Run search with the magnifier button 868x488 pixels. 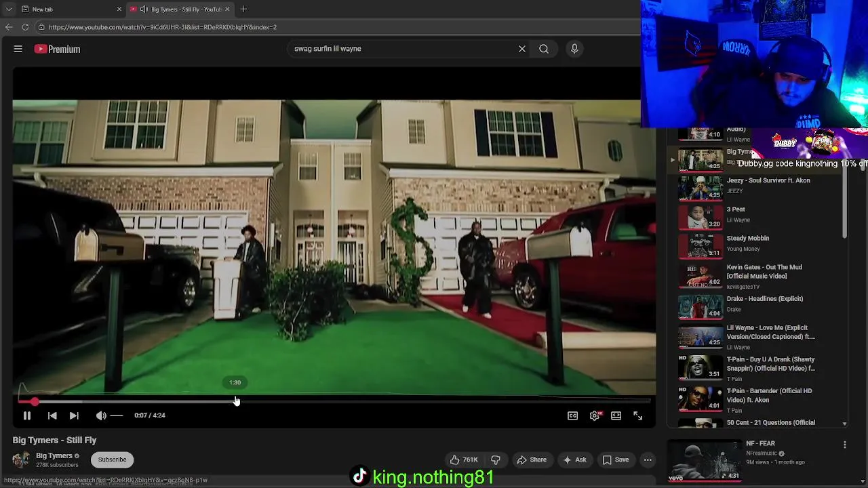544,49
